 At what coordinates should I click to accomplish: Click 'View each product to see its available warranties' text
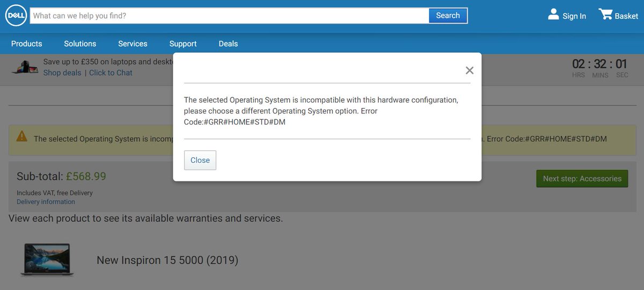(x=145, y=219)
